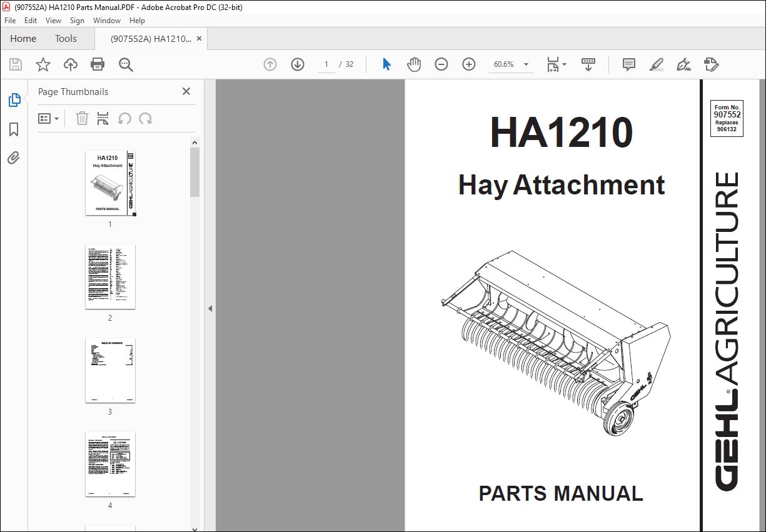This screenshot has width=766, height=532.
Task: Open the fit page options icon
Action: [x=556, y=64]
